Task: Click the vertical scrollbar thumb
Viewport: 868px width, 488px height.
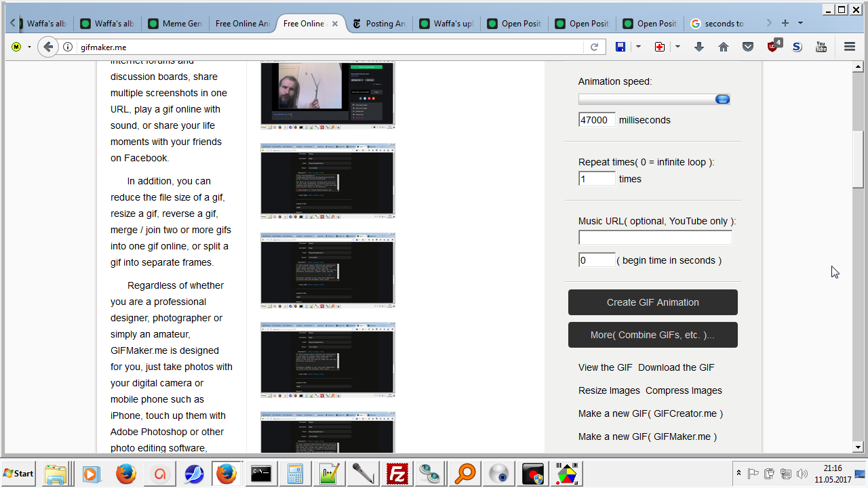Action: (858, 158)
